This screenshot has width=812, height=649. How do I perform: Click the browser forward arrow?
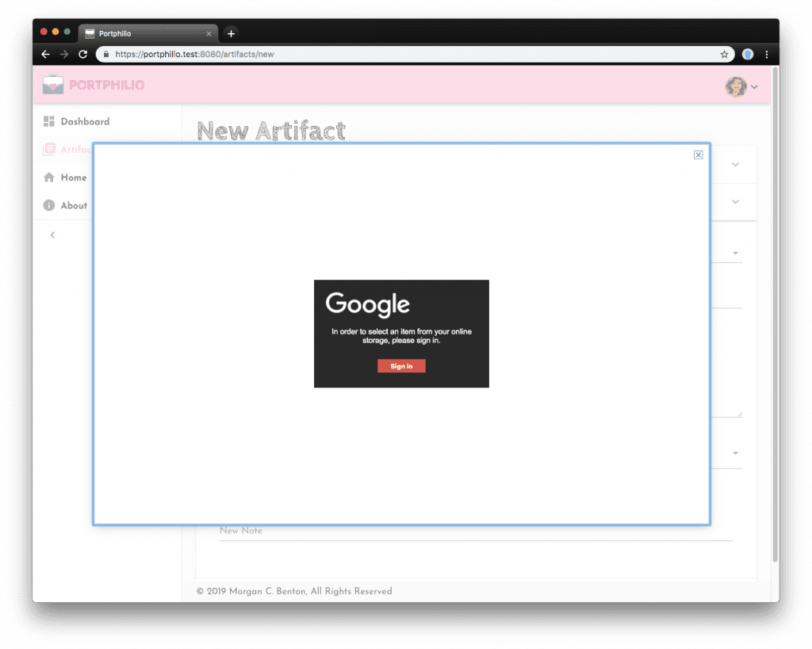(64, 55)
